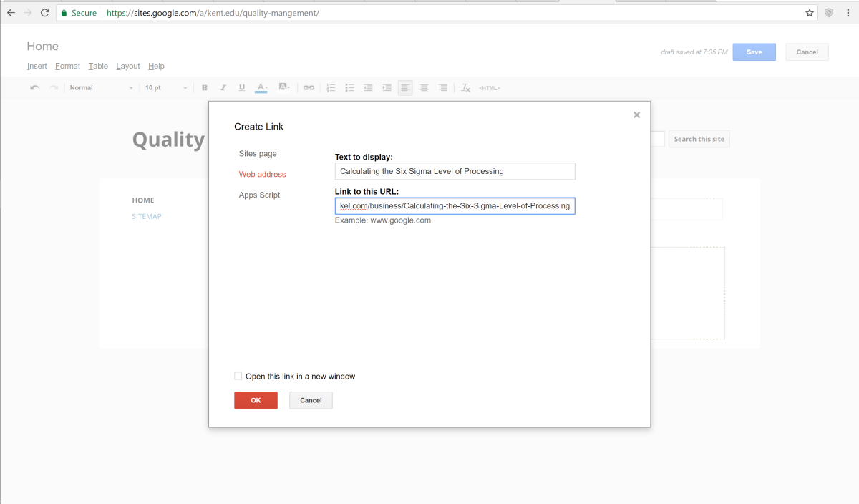
Task: Click the remove formatting icon
Action: [x=465, y=88]
